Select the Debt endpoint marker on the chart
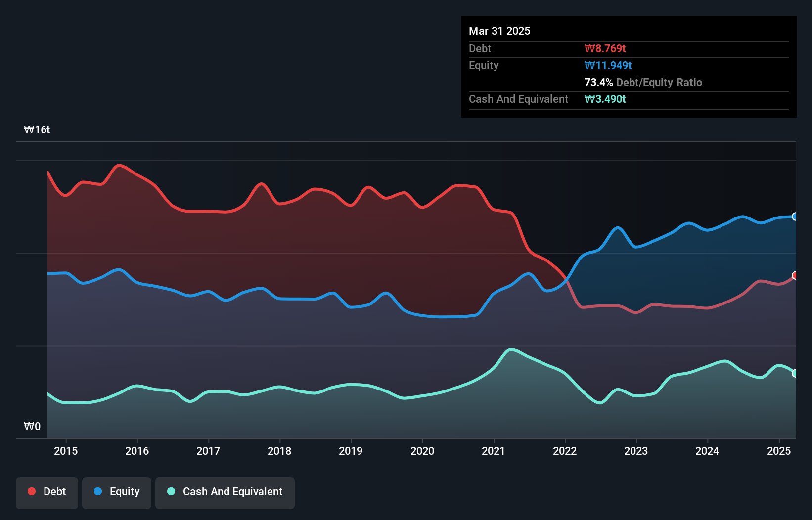The width and height of the screenshot is (812, 520). pyautogui.click(x=795, y=276)
